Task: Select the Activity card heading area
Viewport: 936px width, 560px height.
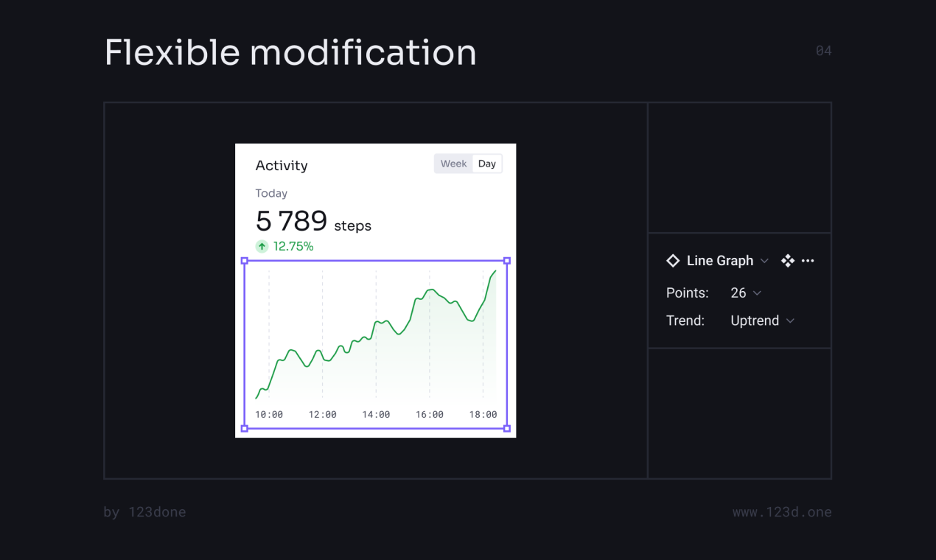Action: (282, 165)
